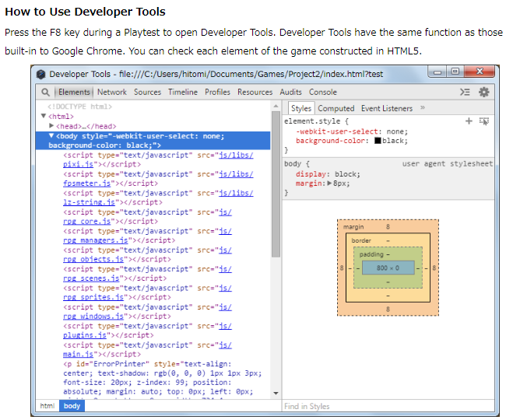This screenshot has width=506, height=420.
Task: Collapse the html root node
Action: click(x=44, y=117)
